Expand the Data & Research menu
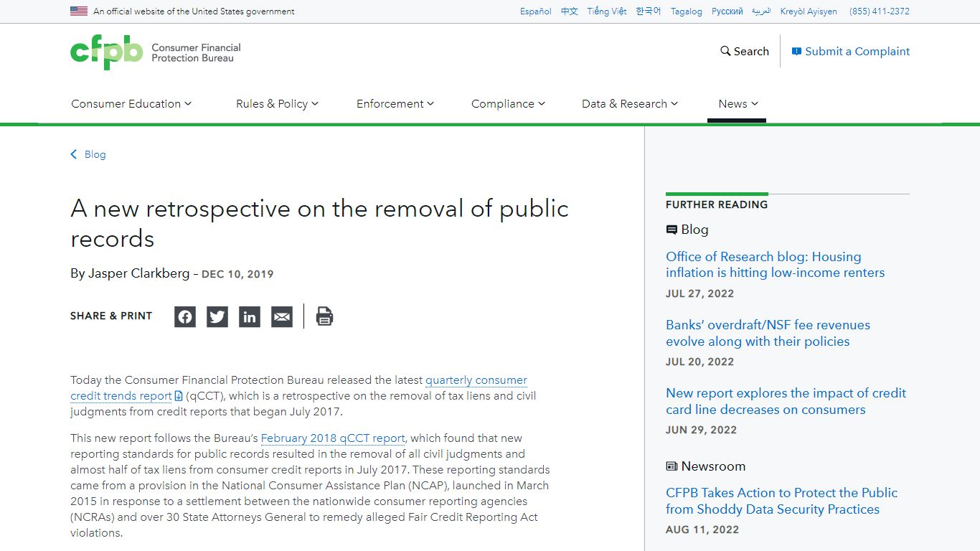 [630, 104]
